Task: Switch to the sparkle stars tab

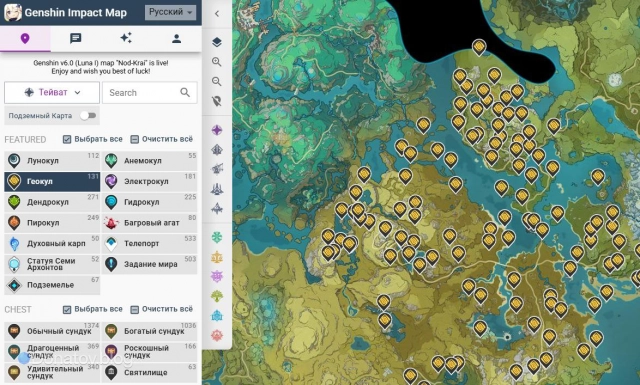Action: (126, 38)
